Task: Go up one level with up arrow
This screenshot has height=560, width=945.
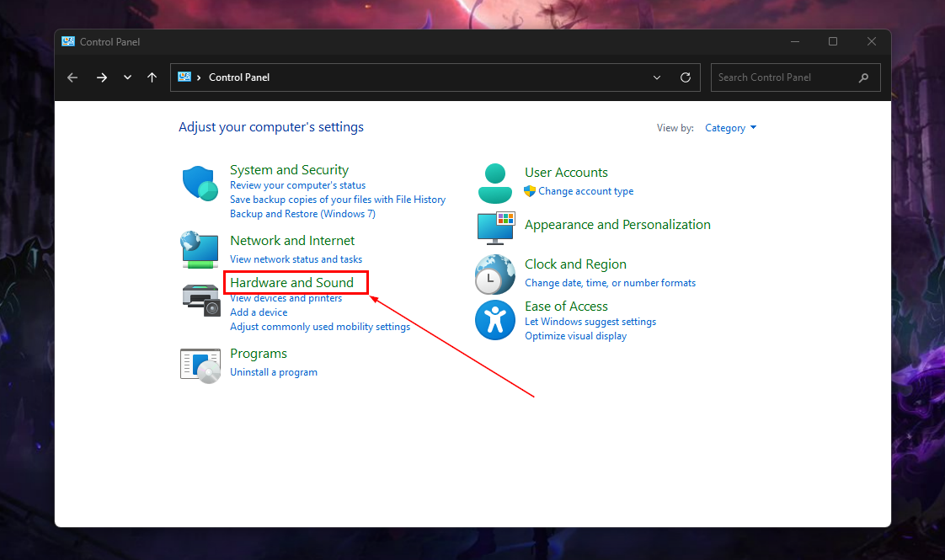Action: click(x=152, y=77)
